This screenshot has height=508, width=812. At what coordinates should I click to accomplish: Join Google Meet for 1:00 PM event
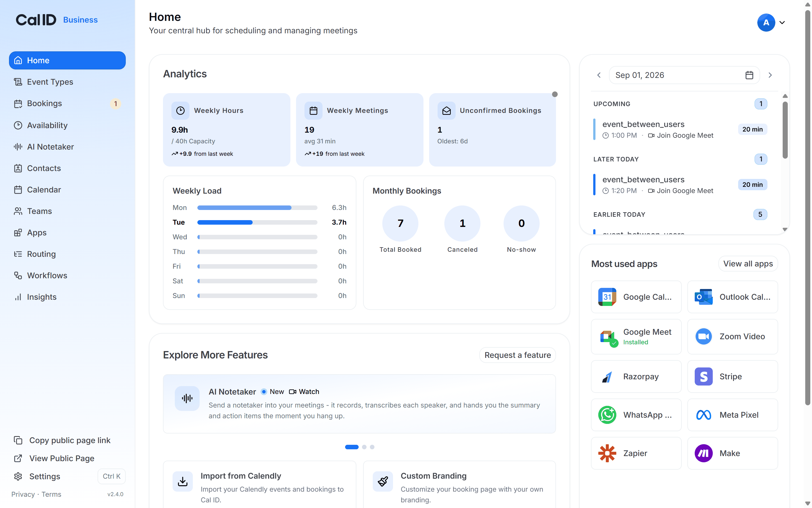681,135
